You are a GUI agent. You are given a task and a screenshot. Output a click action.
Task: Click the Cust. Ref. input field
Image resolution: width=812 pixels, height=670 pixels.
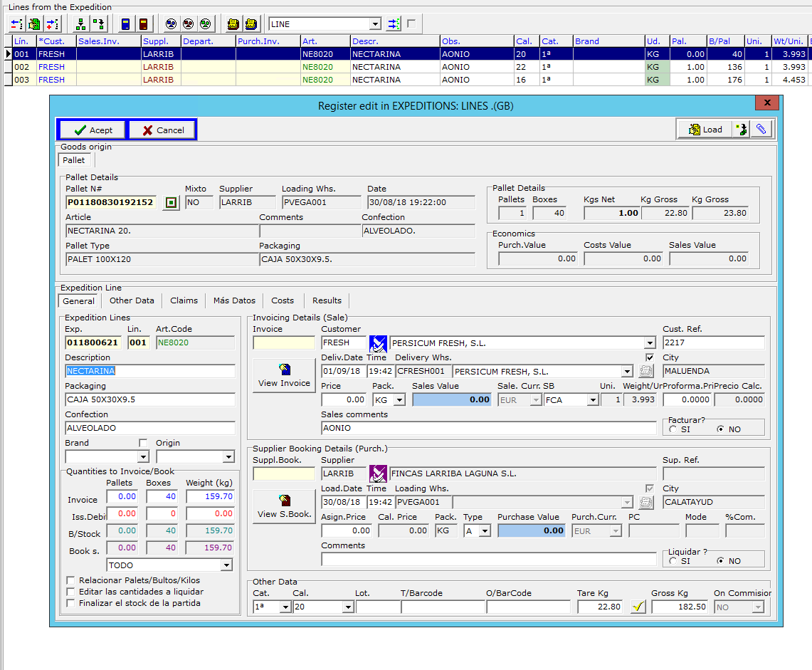tap(713, 343)
